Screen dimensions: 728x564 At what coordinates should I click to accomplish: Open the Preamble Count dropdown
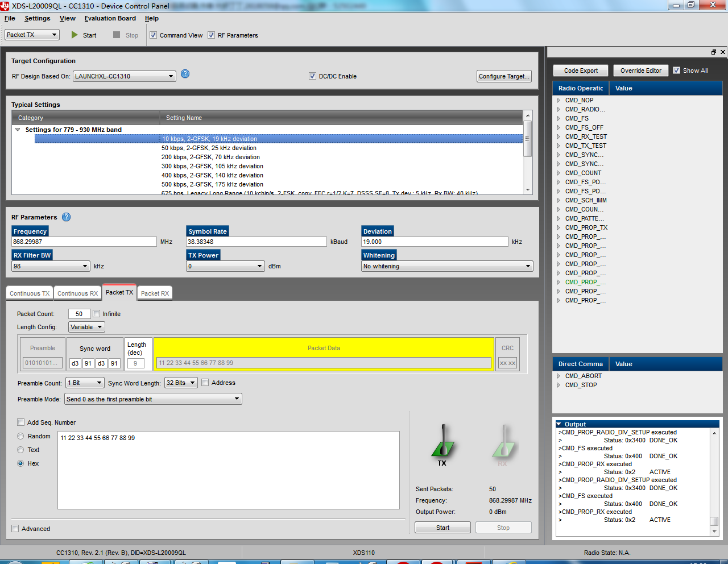pyautogui.click(x=85, y=383)
